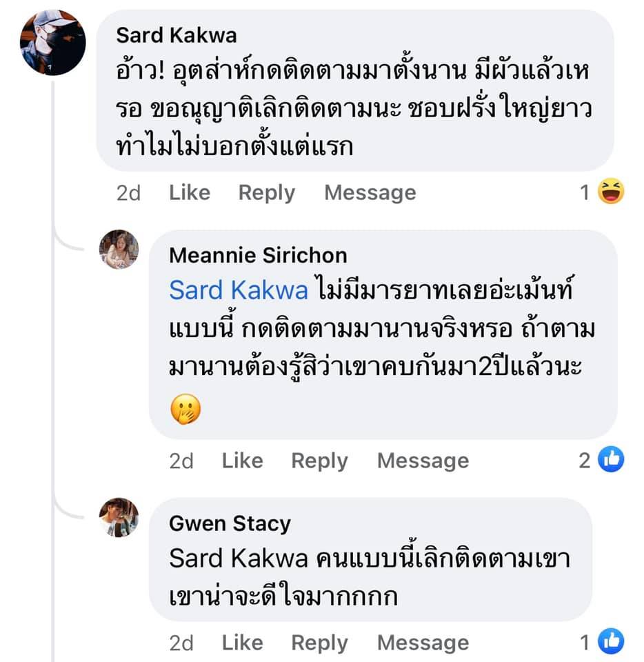Reply to Sard Kakwa's comment
Screen dimensions: 644x662
(x=267, y=193)
